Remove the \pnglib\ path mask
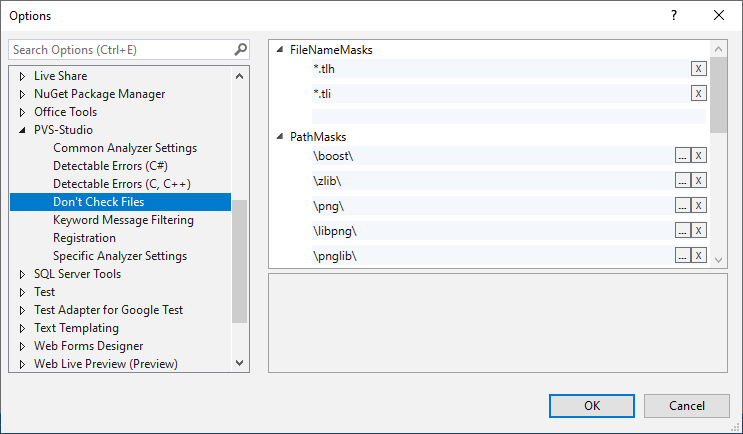Screen dimensions: 743x434 [699, 255]
